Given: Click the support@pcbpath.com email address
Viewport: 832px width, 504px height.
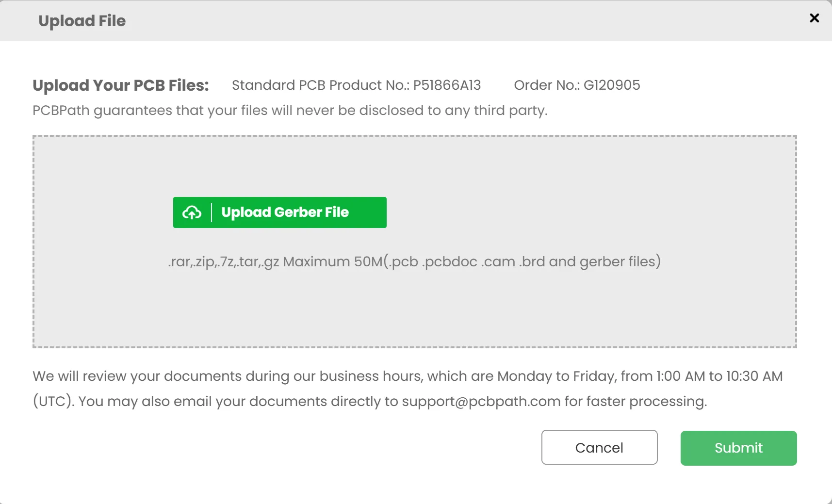Looking at the screenshot, I should (x=481, y=402).
